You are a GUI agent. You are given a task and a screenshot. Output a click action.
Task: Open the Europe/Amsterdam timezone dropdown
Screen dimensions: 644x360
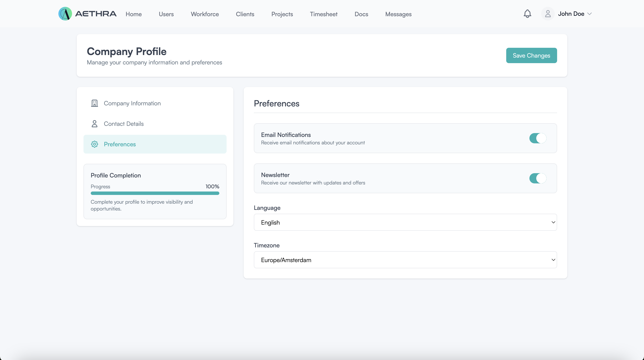[405, 260]
